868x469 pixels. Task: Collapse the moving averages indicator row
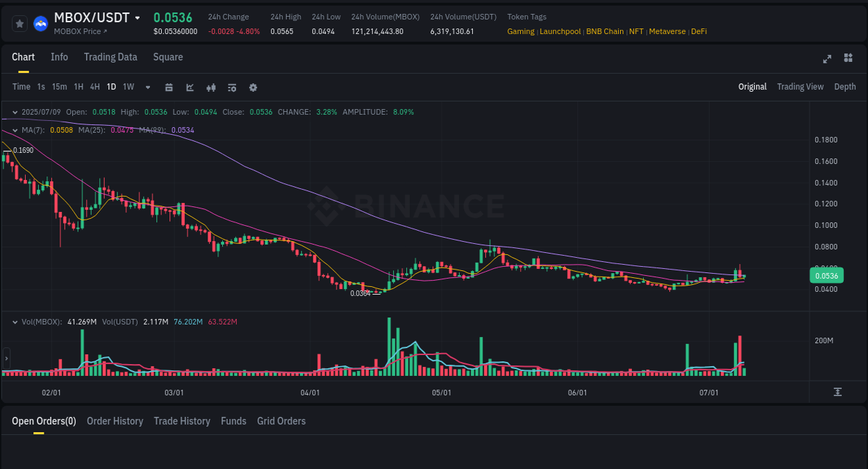tap(15, 129)
